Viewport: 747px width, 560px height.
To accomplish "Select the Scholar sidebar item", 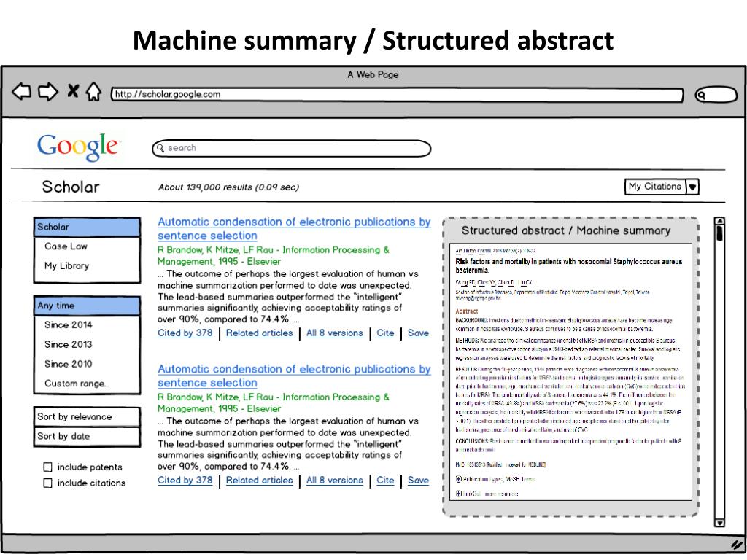I will (87, 227).
